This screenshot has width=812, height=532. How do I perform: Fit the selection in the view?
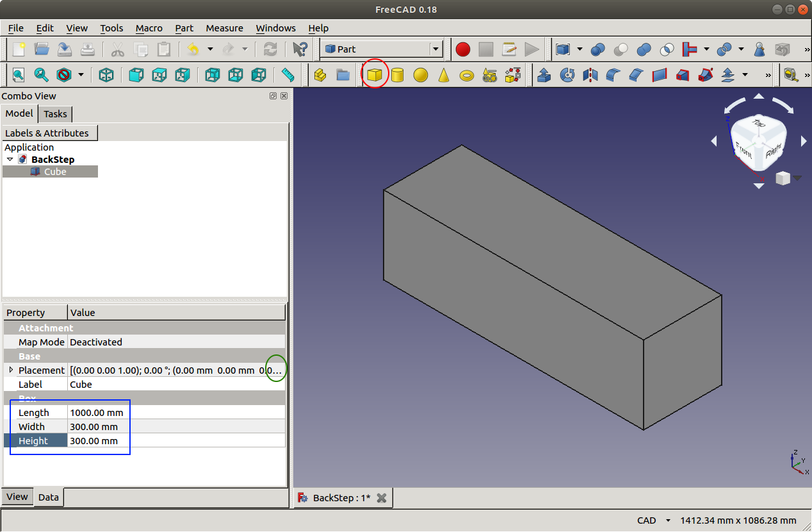click(x=42, y=75)
